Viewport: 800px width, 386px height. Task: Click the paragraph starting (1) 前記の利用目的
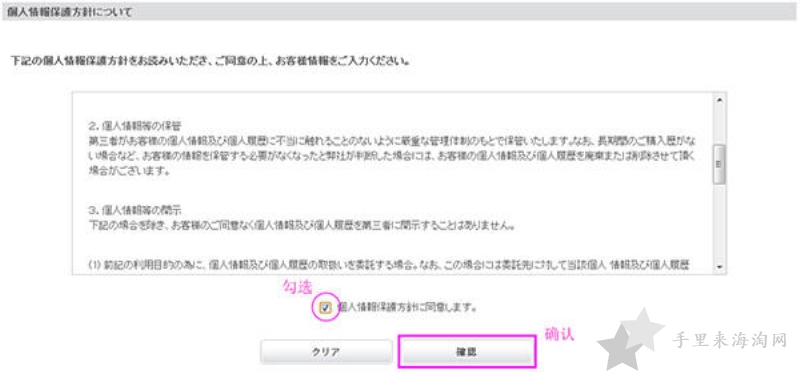(x=389, y=265)
